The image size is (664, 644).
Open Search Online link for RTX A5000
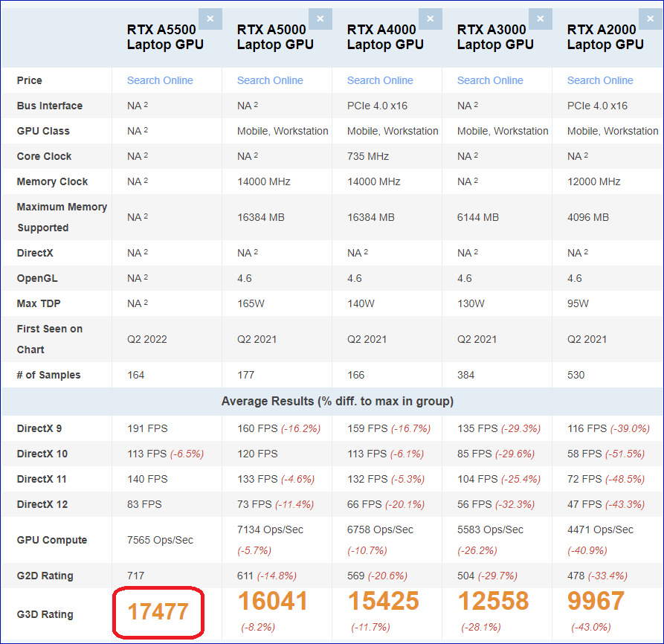[270, 80]
